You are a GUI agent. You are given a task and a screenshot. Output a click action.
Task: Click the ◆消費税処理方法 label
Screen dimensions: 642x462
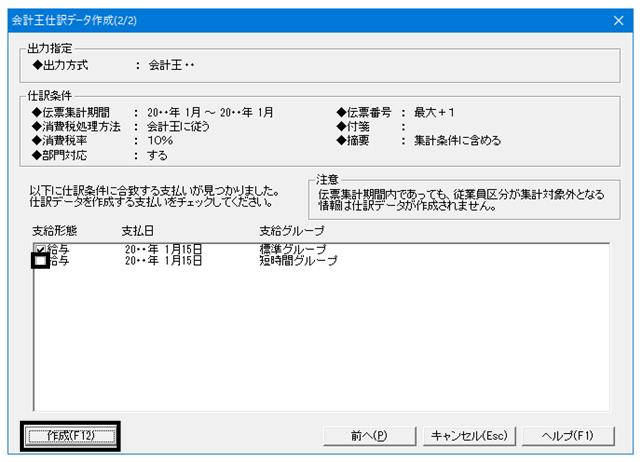[x=77, y=127]
